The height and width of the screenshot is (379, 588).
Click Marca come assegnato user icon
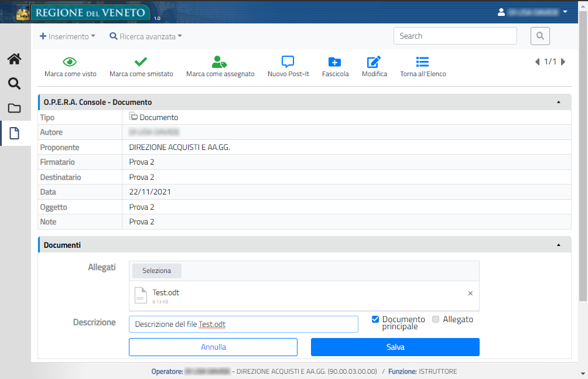click(x=220, y=62)
